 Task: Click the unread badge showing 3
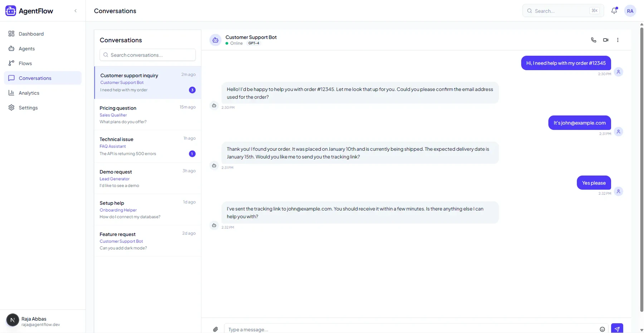pyautogui.click(x=192, y=90)
